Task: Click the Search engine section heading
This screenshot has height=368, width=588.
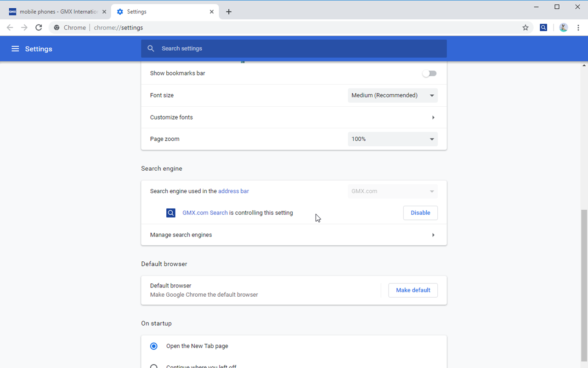Action: (162, 168)
